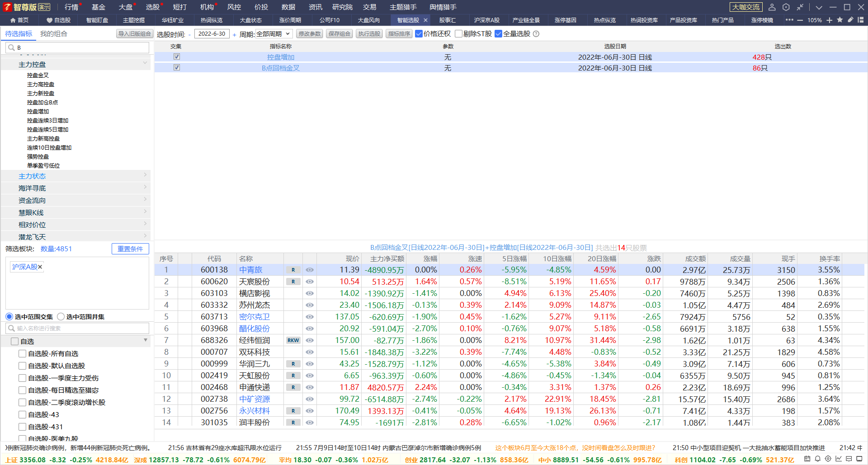The width and height of the screenshot is (868, 465).
Task: Click the pencil edit icon in tab bar
Action: coord(850,20)
